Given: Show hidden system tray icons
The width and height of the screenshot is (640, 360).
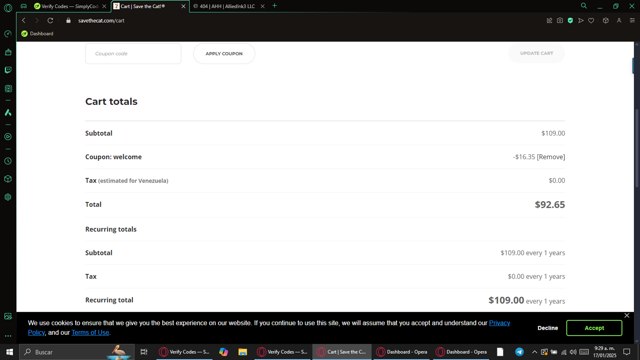Looking at the screenshot, I should pyautogui.click(x=534, y=352).
